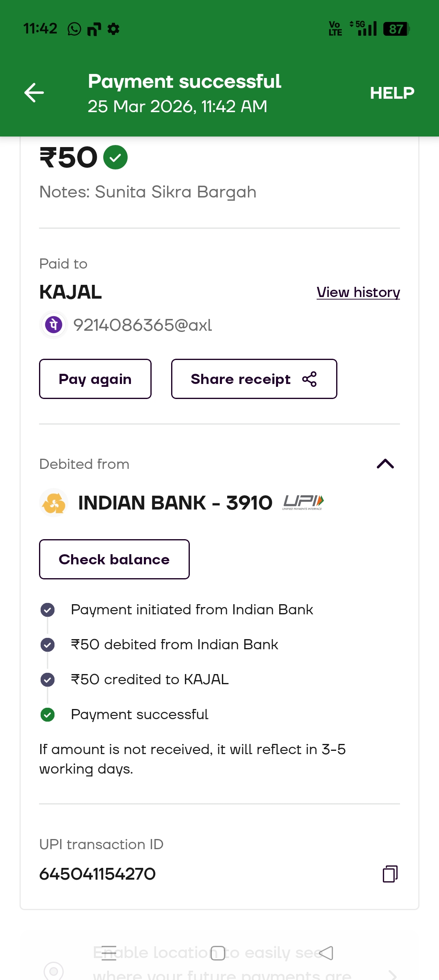The width and height of the screenshot is (439, 980).
Task: Tap the UPI logo next to bank name
Action: click(303, 503)
